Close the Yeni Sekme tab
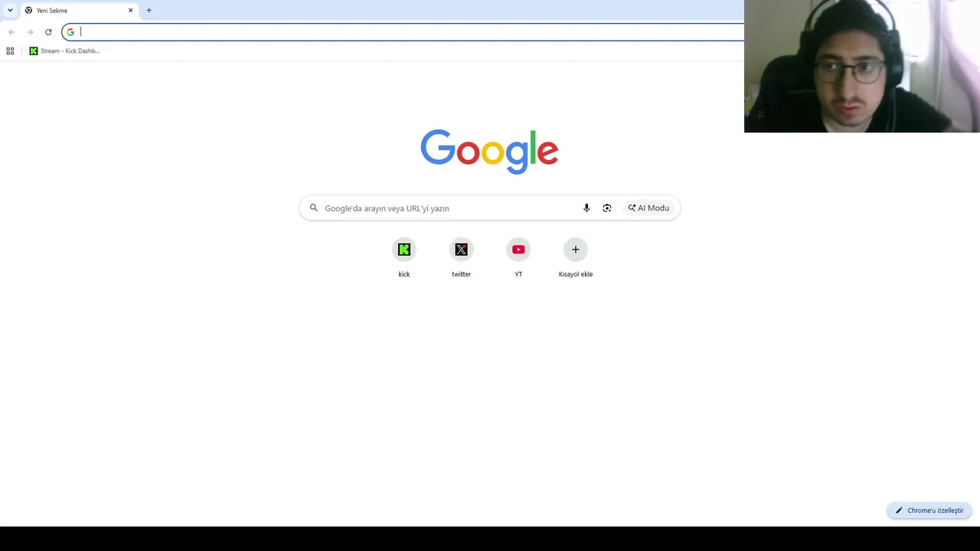Image resolution: width=980 pixels, height=551 pixels. [130, 10]
